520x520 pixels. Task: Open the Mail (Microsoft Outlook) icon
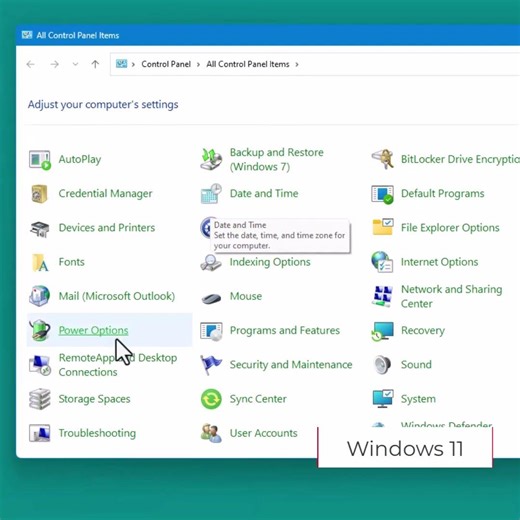(x=39, y=296)
